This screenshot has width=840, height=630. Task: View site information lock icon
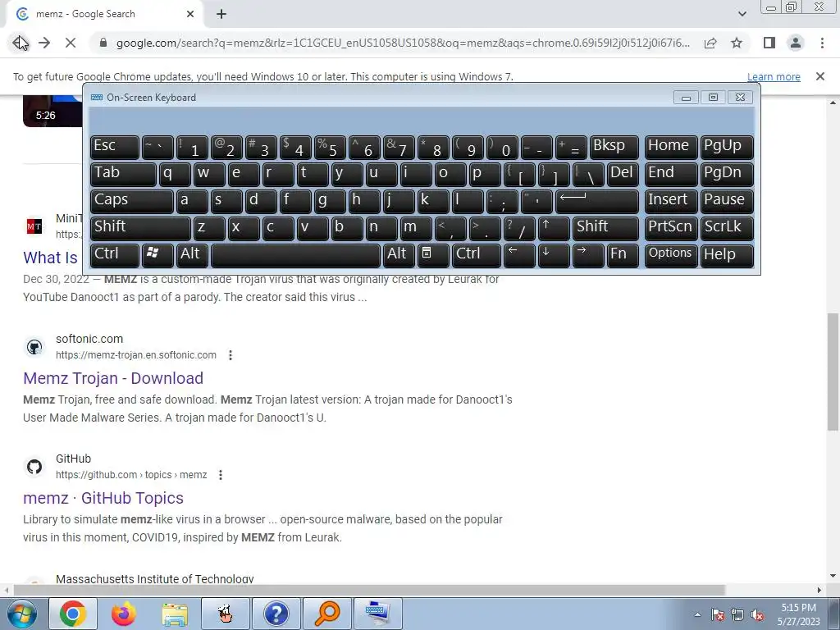pyautogui.click(x=103, y=43)
